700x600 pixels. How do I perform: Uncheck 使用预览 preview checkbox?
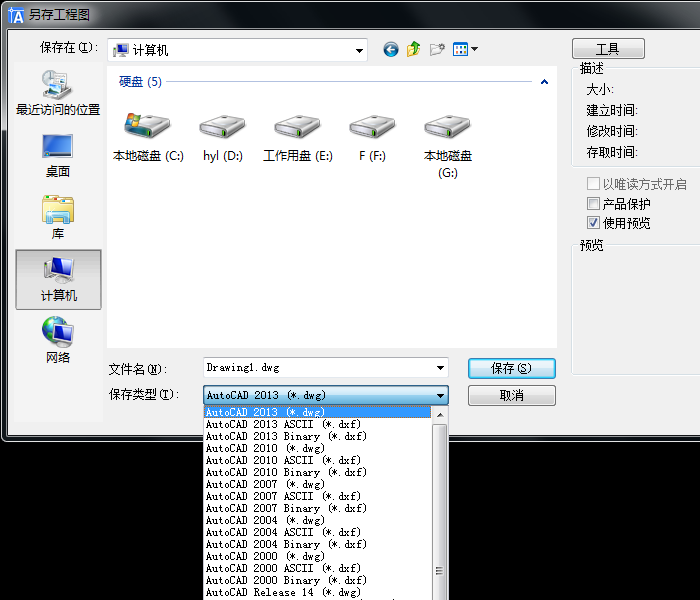pyautogui.click(x=593, y=222)
